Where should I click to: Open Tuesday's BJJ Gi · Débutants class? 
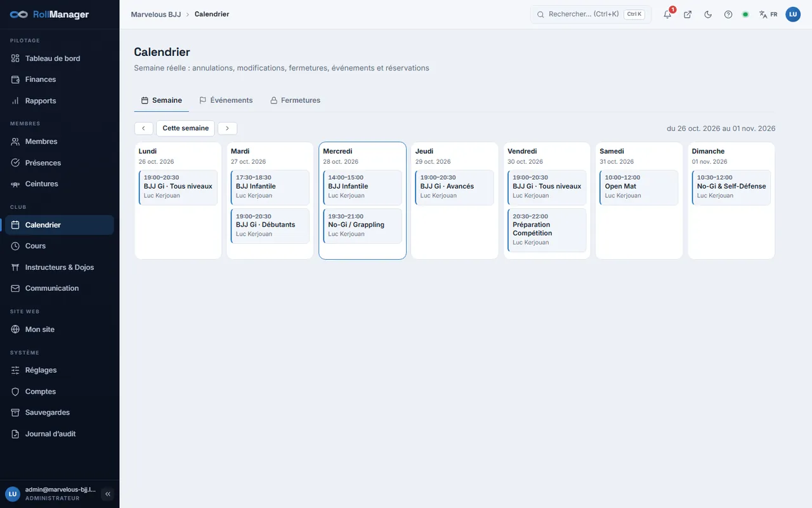point(270,226)
